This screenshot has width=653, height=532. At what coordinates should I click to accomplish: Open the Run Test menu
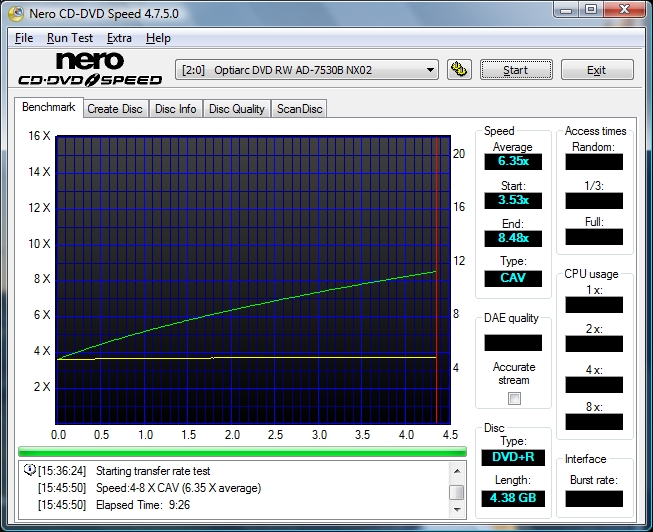(70, 38)
